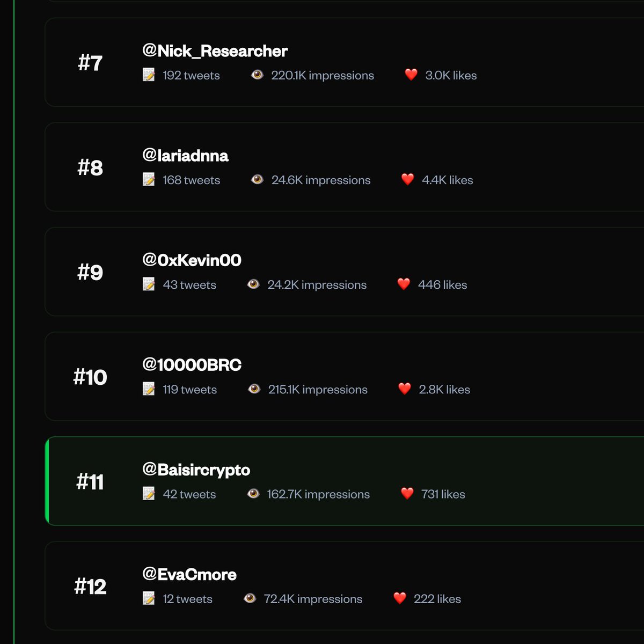Click the #7 rank number

[x=90, y=63]
